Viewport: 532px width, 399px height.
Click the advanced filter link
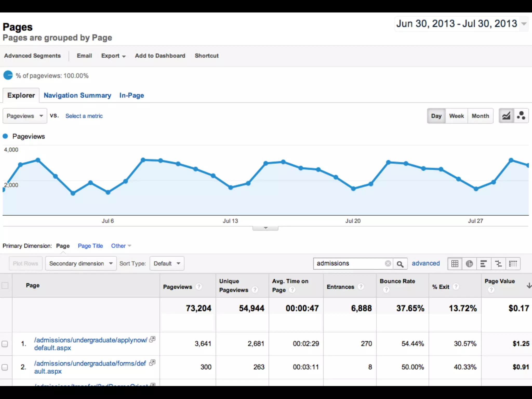(425, 263)
